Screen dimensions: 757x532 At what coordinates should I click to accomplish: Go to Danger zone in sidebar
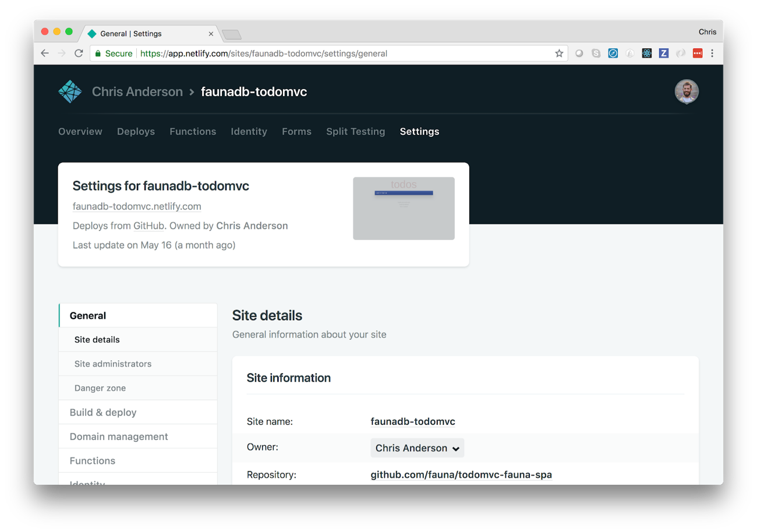click(138, 388)
